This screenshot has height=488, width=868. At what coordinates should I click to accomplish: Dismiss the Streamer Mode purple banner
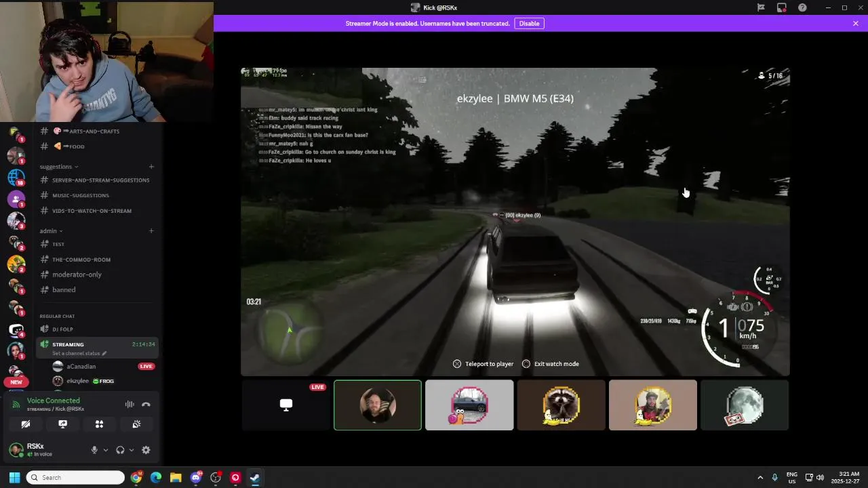[856, 23]
